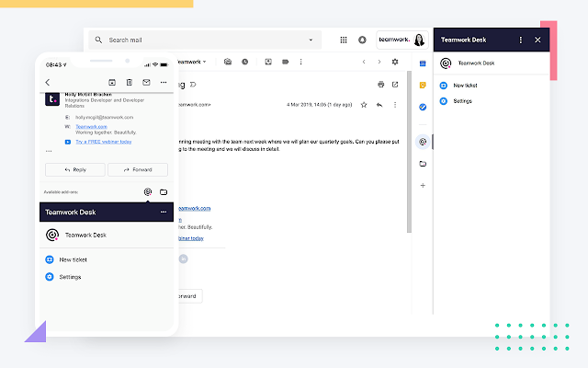Open the Google apps grid
This screenshot has height=368, width=588.
pyautogui.click(x=344, y=40)
